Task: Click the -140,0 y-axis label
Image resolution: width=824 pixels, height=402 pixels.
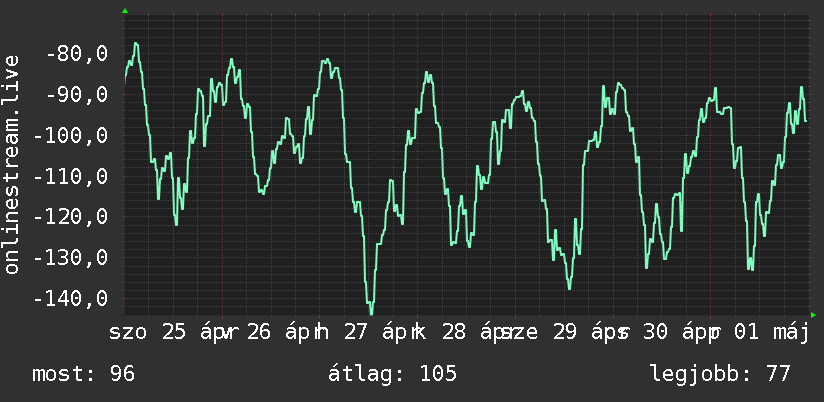Action: click(71, 299)
